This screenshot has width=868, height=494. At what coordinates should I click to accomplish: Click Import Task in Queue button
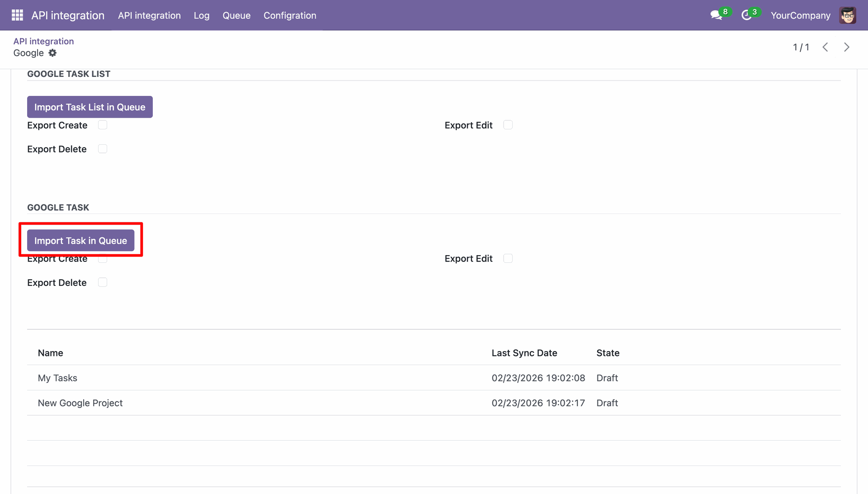pyautogui.click(x=81, y=240)
